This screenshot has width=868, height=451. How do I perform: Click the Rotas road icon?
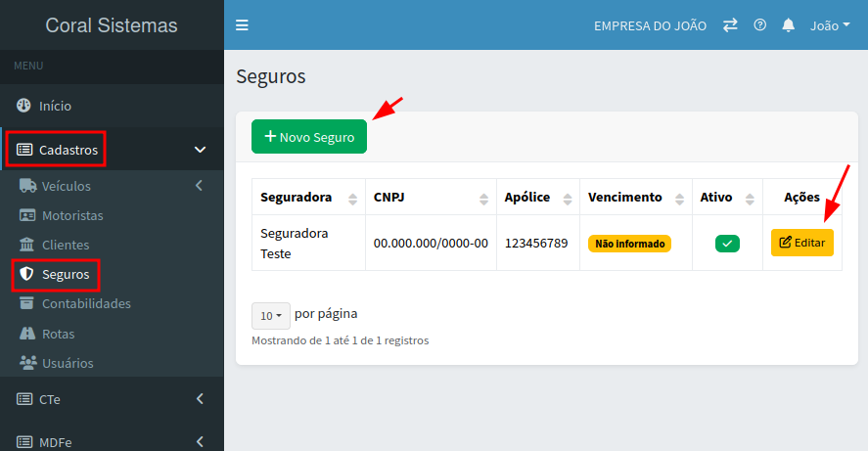tap(26, 334)
